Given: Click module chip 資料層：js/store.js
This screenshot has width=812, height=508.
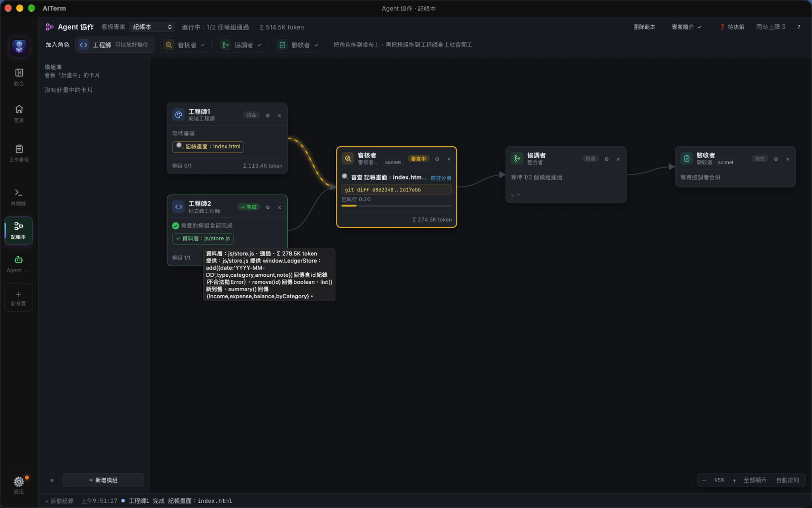Looking at the screenshot, I should 203,239.
